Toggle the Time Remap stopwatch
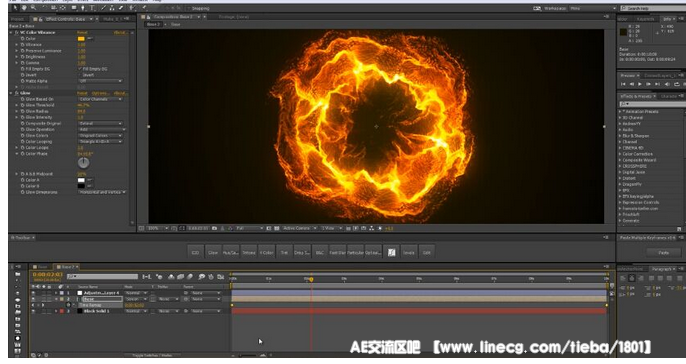This screenshot has width=686, height=364. tap(68, 305)
